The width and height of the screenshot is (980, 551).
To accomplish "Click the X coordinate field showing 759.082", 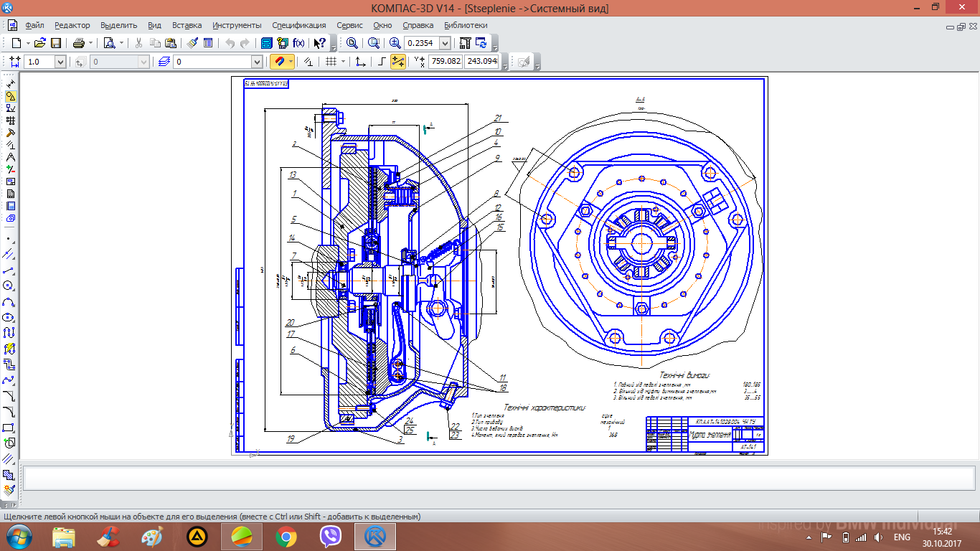I will click(445, 62).
